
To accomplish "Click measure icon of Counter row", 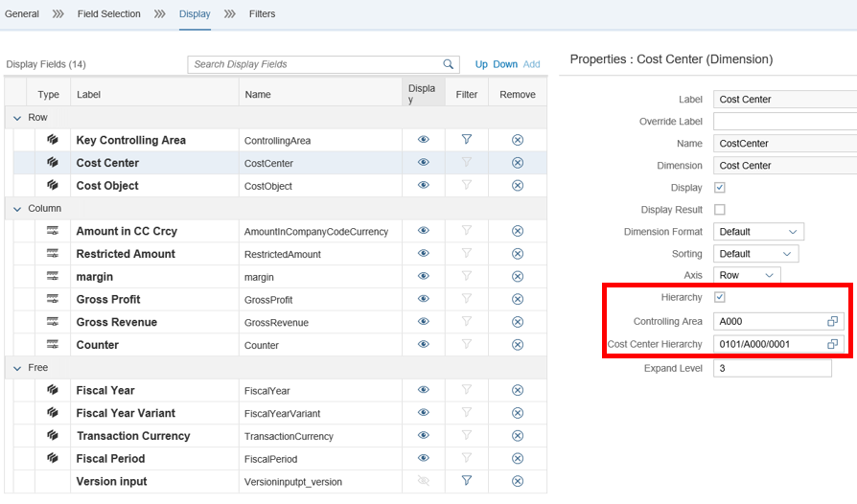I will [x=53, y=344].
